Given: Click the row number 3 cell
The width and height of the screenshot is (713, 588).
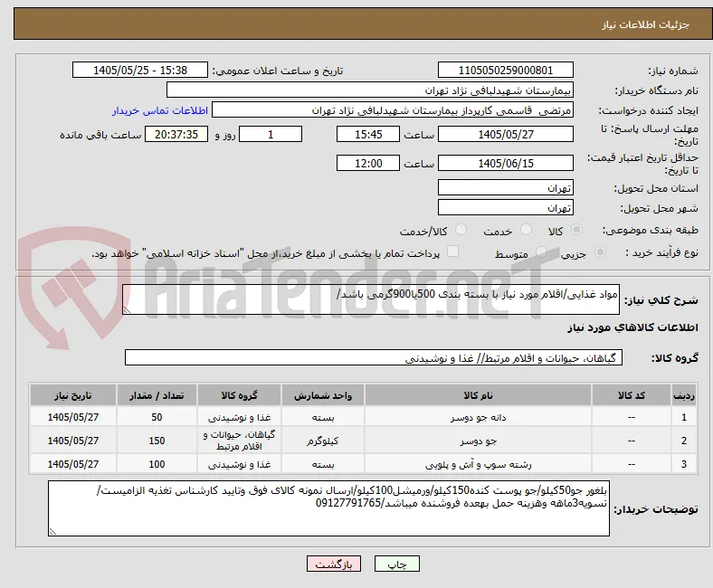Looking at the screenshot, I should pyautogui.click(x=683, y=464).
